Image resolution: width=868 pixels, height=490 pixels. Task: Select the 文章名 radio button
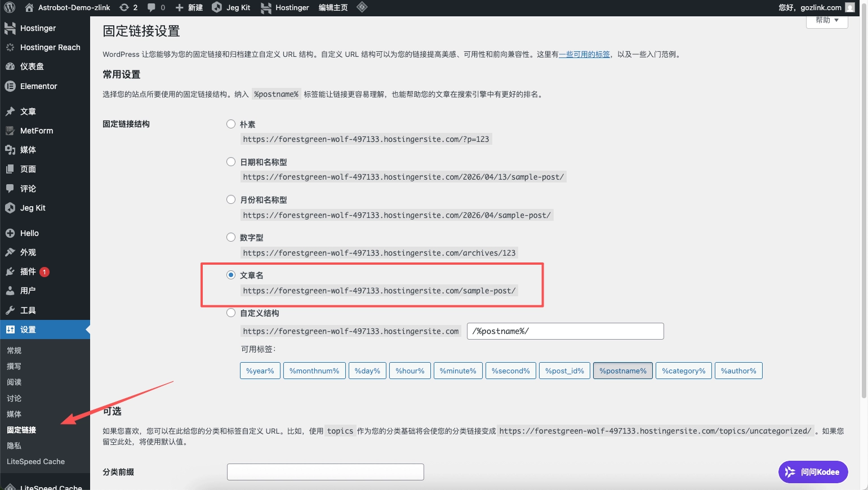[231, 275]
